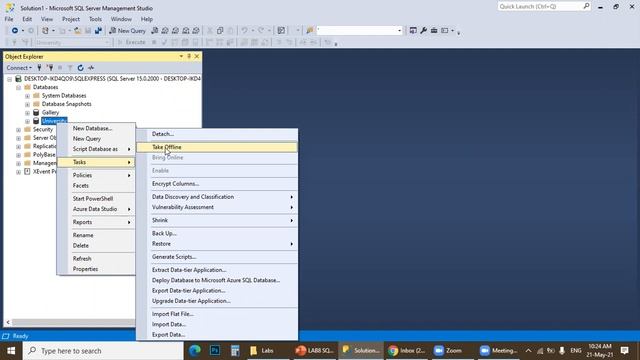Click the Copy toolbar icon
This screenshot has width=640, height=360.
[220, 31]
